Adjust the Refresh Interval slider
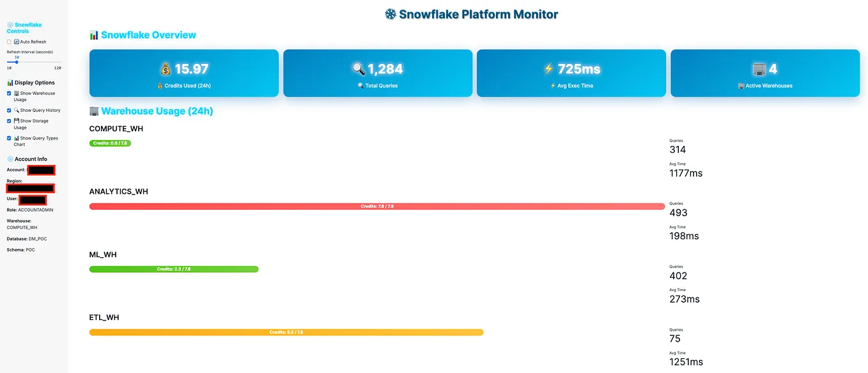868x373 pixels. click(x=17, y=61)
